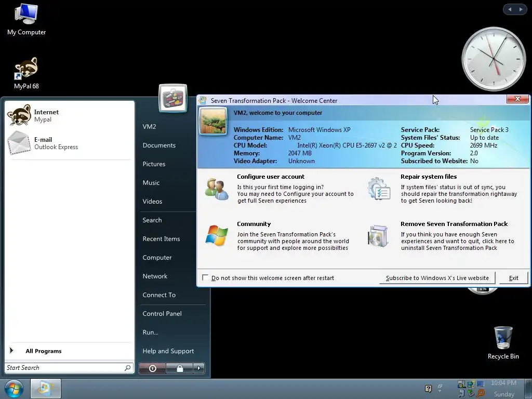The image size is (532, 399).
Task: Click the lock button in Start menu
Action: click(x=179, y=368)
